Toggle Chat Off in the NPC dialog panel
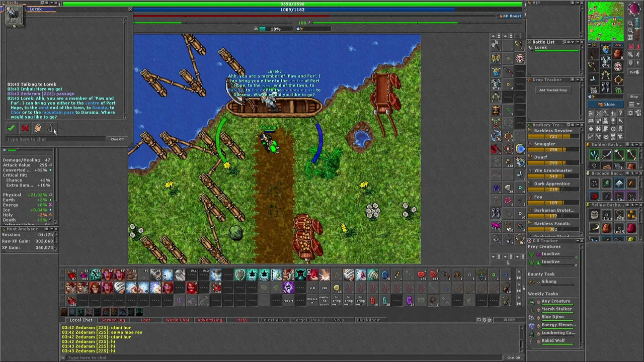The image size is (644, 362). click(x=117, y=139)
